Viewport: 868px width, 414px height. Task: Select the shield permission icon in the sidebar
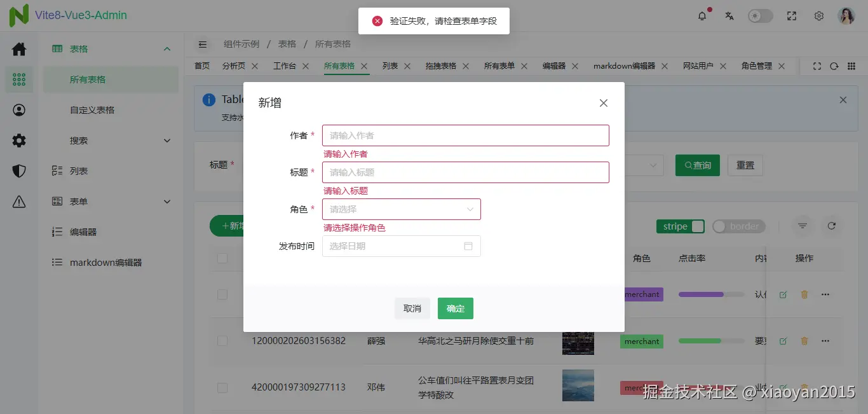(19, 171)
